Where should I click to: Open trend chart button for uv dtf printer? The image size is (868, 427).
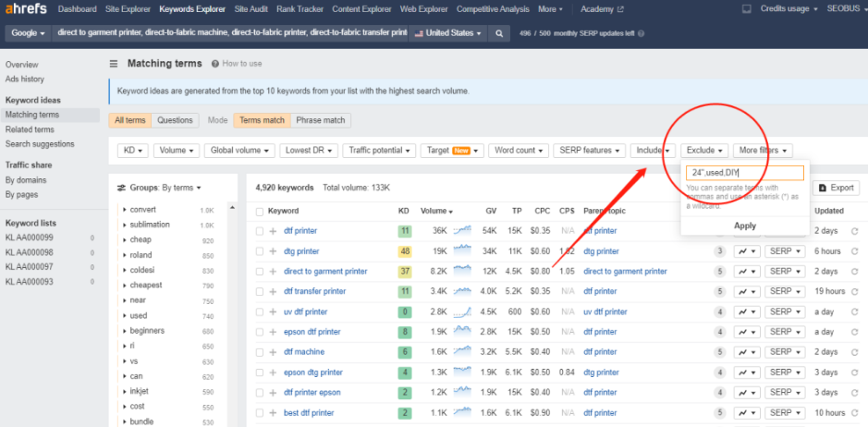[x=746, y=311]
